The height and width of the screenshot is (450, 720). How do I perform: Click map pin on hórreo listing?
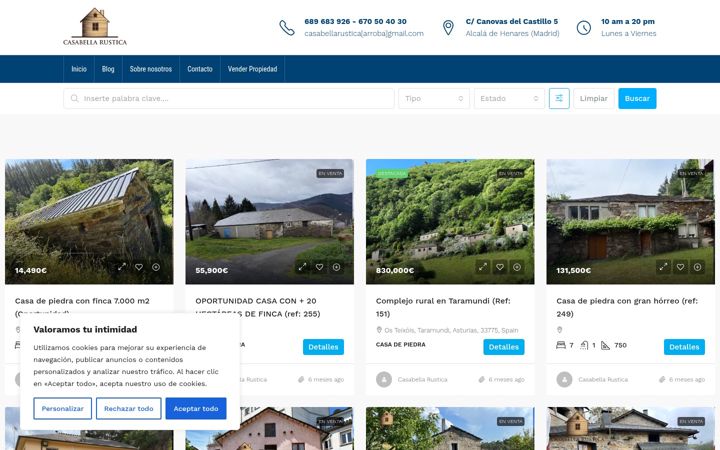tap(559, 330)
